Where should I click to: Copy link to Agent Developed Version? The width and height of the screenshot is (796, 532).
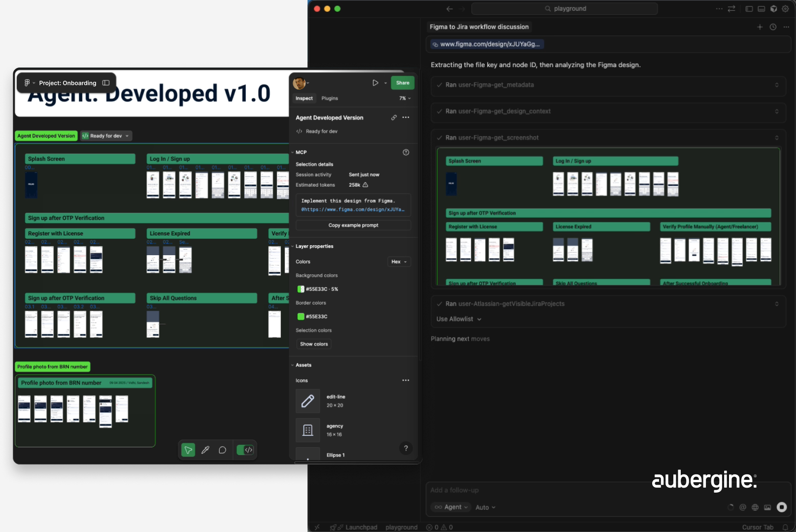(x=394, y=118)
